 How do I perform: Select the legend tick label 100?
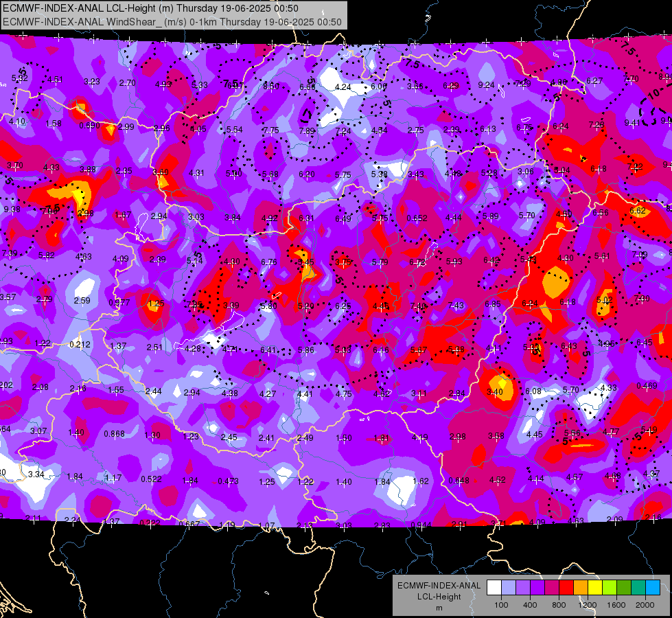pos(501,605)
